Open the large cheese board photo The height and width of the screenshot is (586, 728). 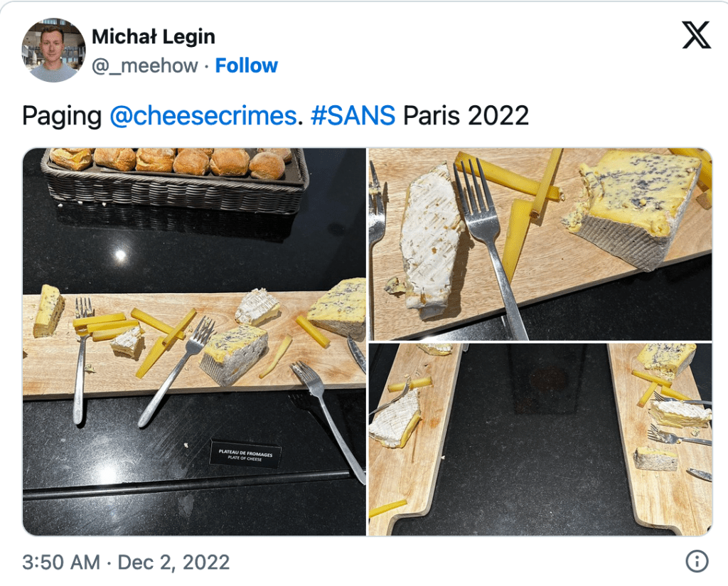pos(194,342)
